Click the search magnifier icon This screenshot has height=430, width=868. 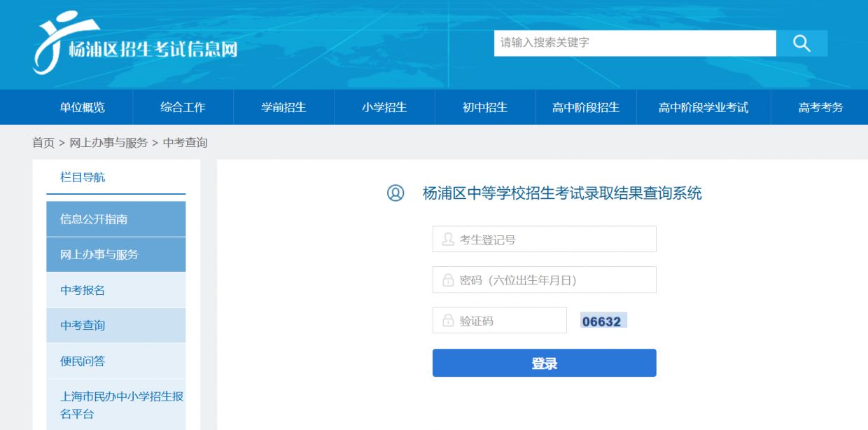[x=801, y=43]
